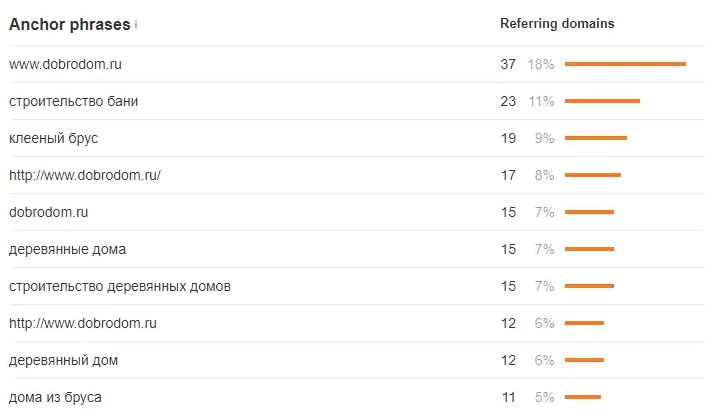Click the клееный брус anchor phrase
706x414 pixels.
[x=53, y=138]
